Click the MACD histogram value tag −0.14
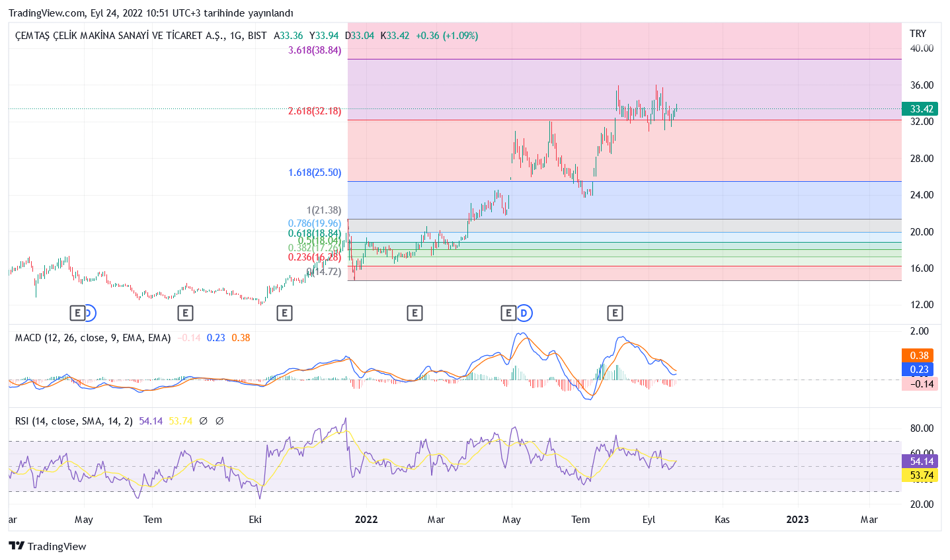The height and width of the screenshot is (560, 950). click(x=920, y=384)
